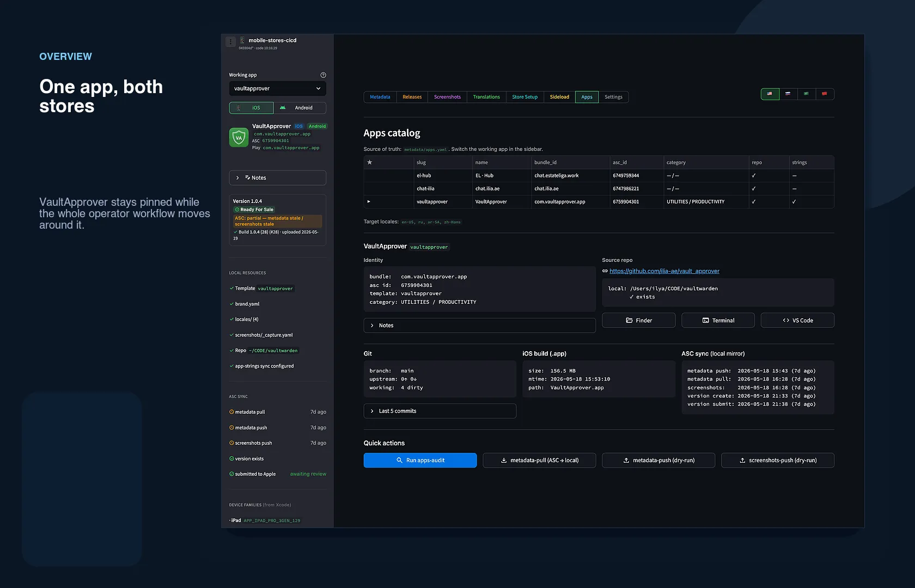Screen dimensions: 915x588
Task: Click the screenshots/_capture.yaml resource row
Action: tap(261, 335)
